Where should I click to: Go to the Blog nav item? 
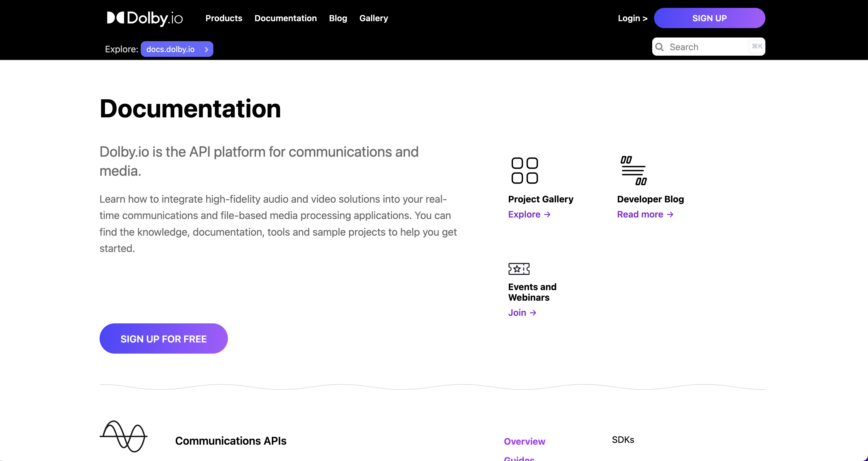point(338,18)
